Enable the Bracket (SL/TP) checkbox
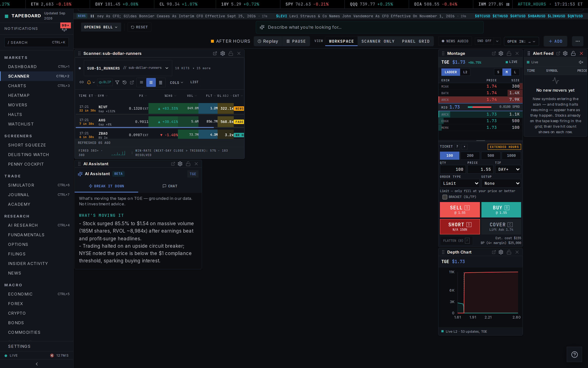Viewport: 588px width, 368px height. click(445, 197)
